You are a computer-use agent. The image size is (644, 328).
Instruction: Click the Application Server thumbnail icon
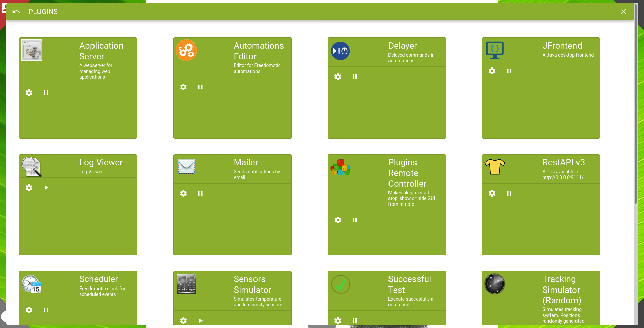coord(32,50)
